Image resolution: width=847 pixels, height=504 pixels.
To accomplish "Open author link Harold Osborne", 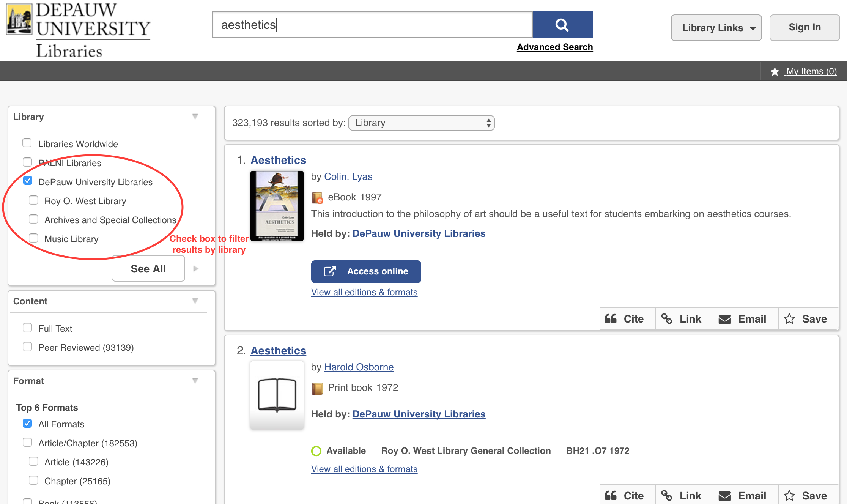I will coord(359,367).
